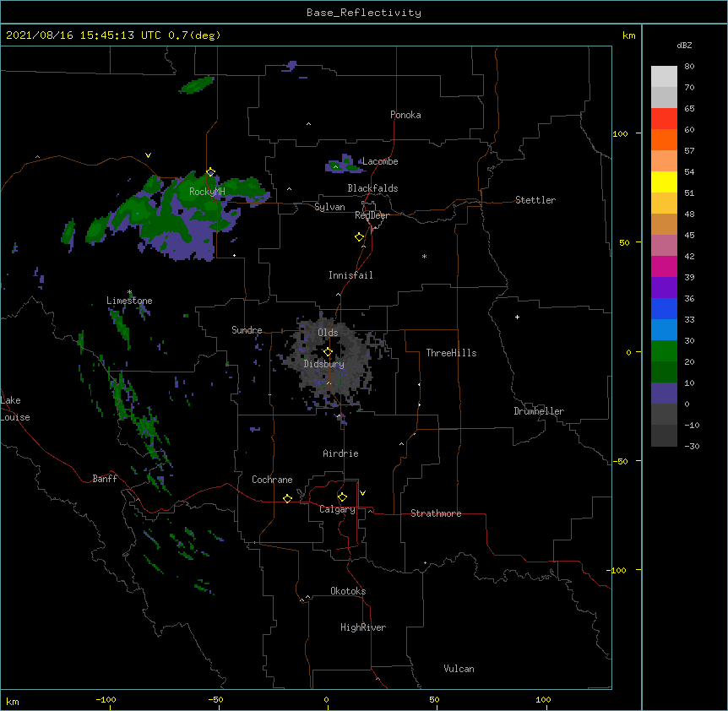Pick the dark blue 33-36 dBZ legend swatch
Screen dimensions: 728x711
pos(664,308)
